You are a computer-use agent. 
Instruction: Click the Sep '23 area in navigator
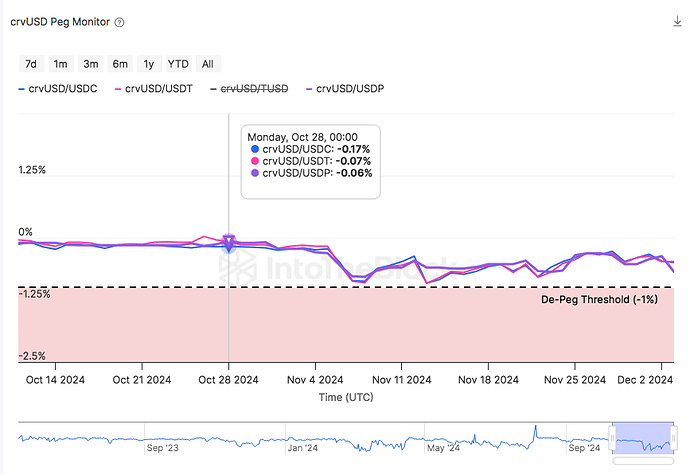[162, 448]
